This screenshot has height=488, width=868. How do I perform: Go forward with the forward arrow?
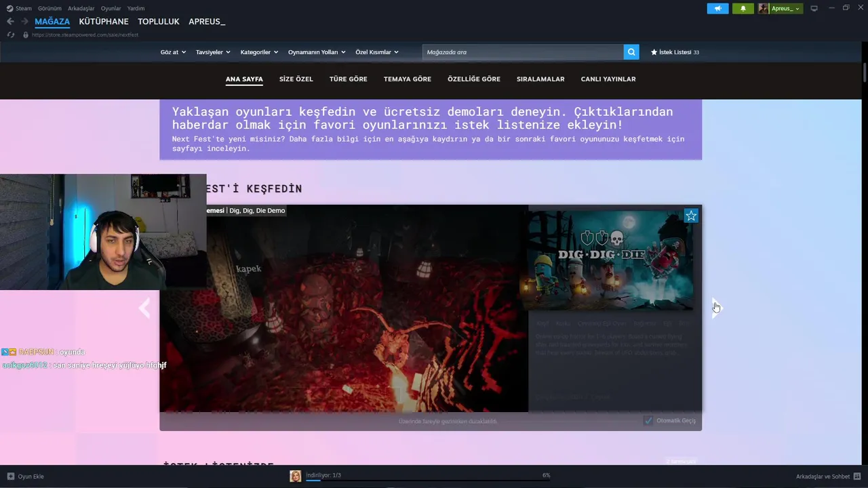24,22
